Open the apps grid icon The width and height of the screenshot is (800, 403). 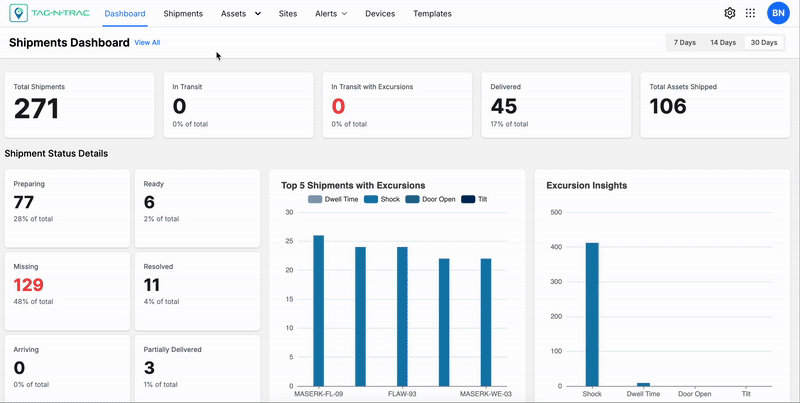(751, 13)
